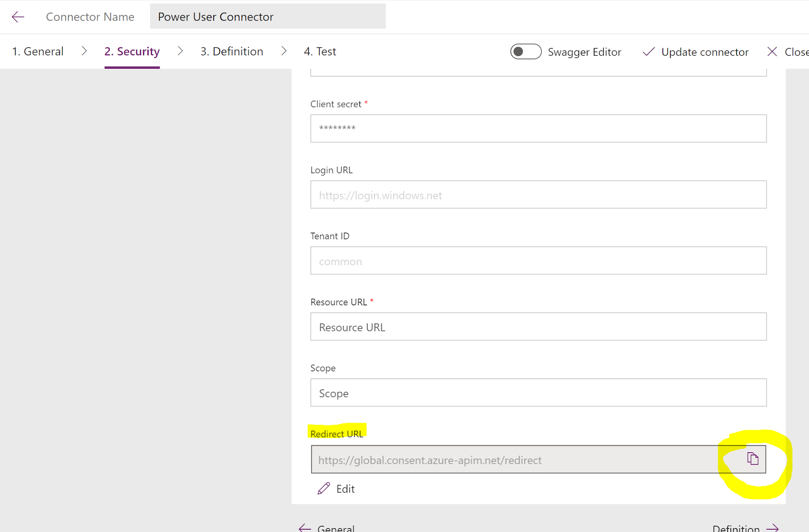
Task: Switch to the Test tab
Action: pos(320,51)
